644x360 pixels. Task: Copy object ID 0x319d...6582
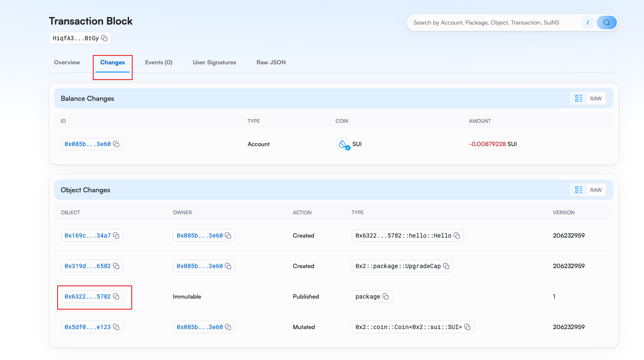116,266
